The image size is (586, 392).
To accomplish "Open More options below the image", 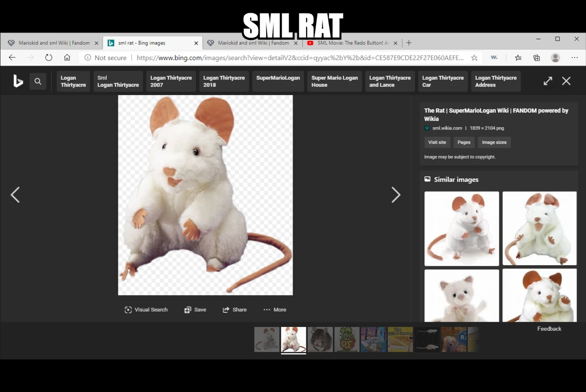I will click(x=274, y=309).
